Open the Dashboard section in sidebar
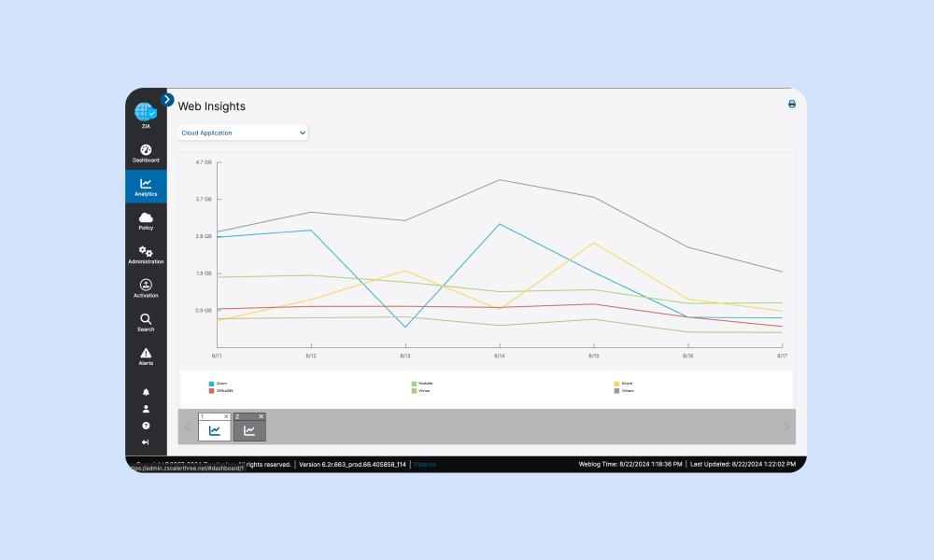Viewport: 934px width, 560px height. pos(146,153)
